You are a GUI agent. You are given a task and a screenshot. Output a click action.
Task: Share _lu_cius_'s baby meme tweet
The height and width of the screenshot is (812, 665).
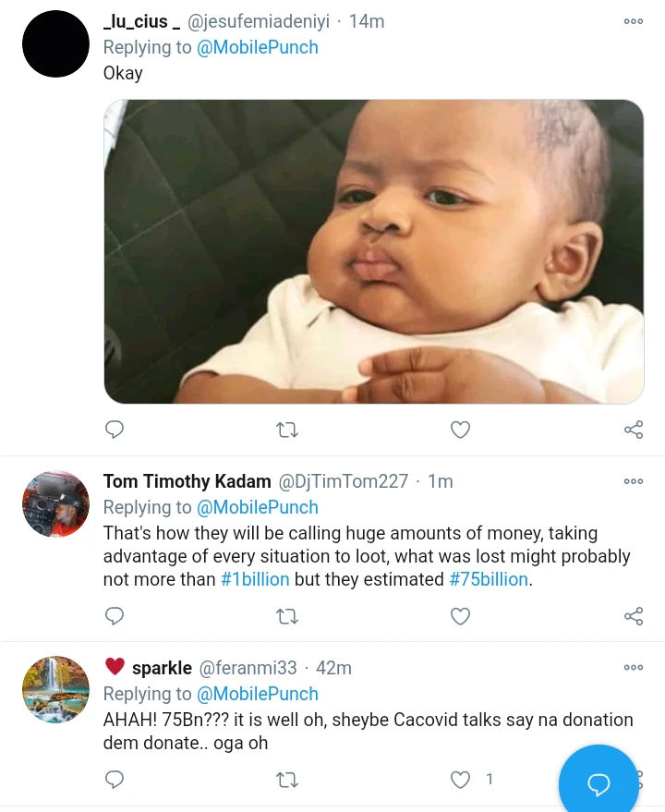click(634, 430)
